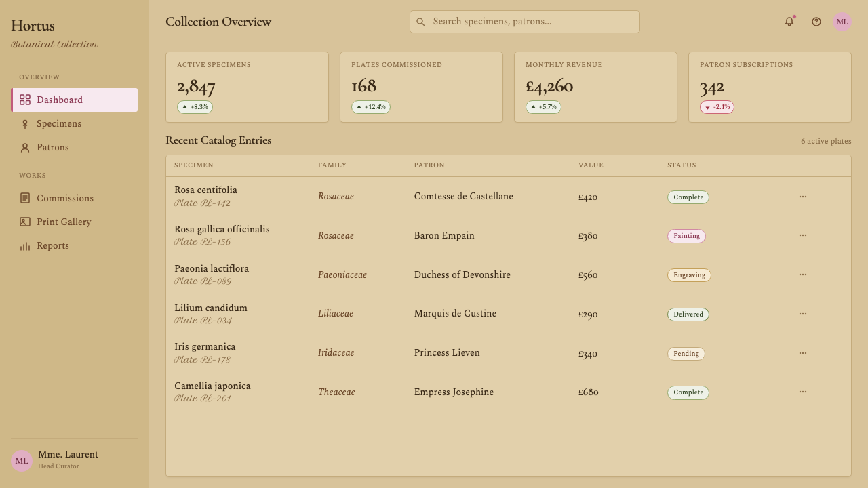The image size is (868, 488).
Task: Sort by the Specimen column header
Action: [194, 165]
